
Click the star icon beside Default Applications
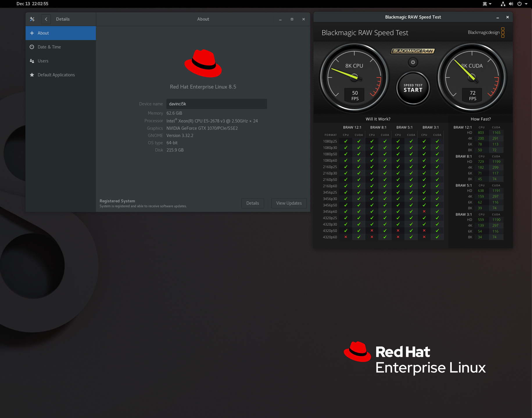[32, 75]
